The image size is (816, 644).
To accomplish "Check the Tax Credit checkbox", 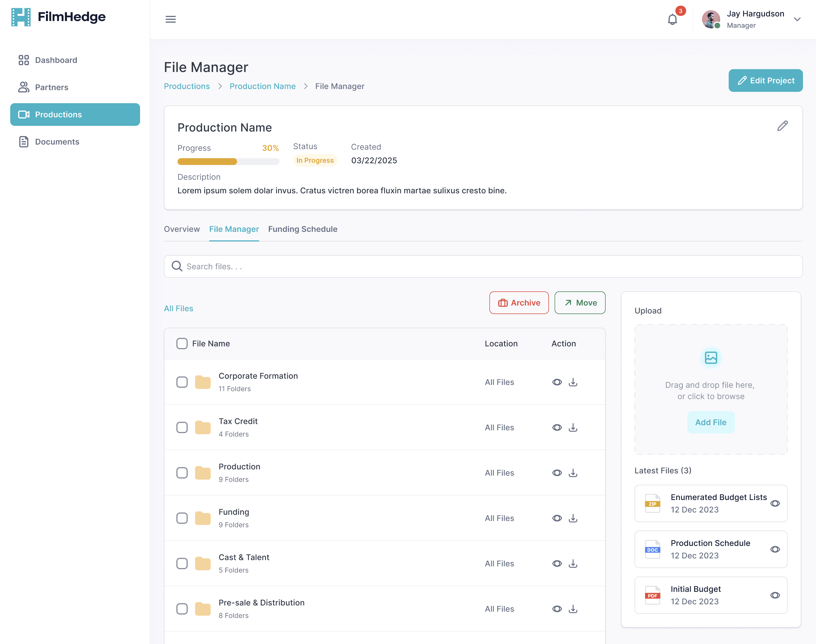I will pyautogui.click(x=182, y=427).
